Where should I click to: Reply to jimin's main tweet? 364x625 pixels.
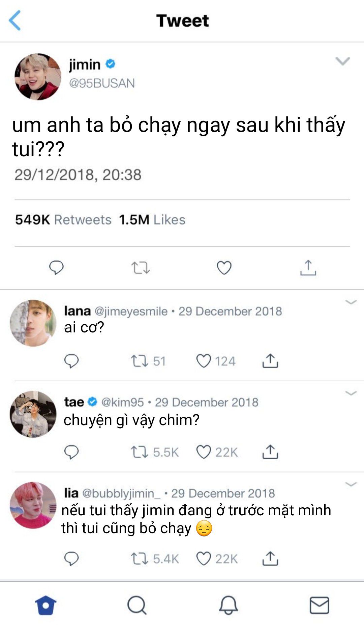(56, 268)
